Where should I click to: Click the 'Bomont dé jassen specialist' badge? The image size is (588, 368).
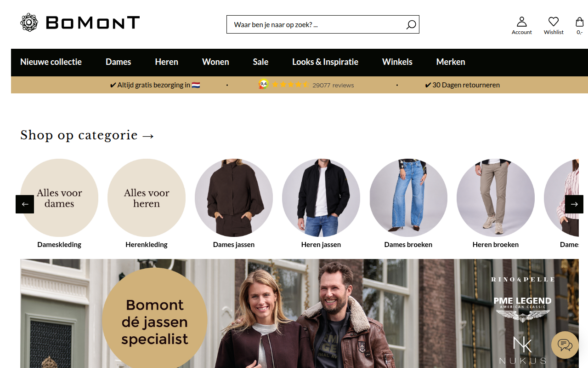155,321
